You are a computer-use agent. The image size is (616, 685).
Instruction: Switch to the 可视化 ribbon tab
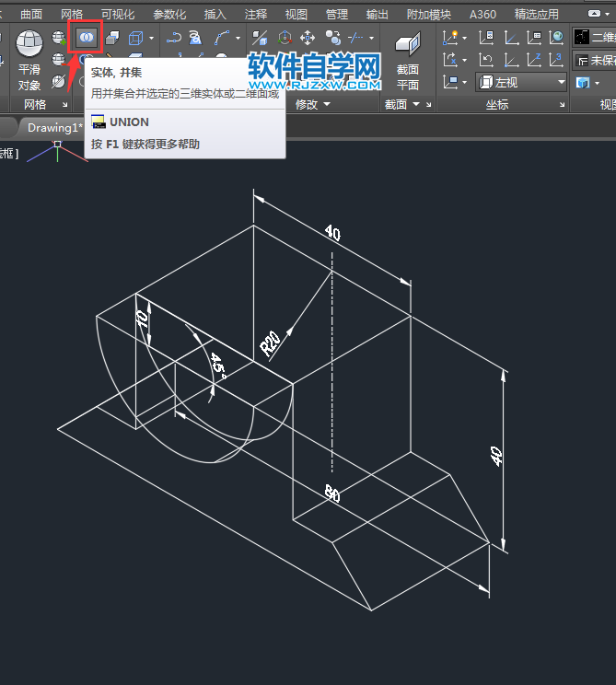click(118, 15)
